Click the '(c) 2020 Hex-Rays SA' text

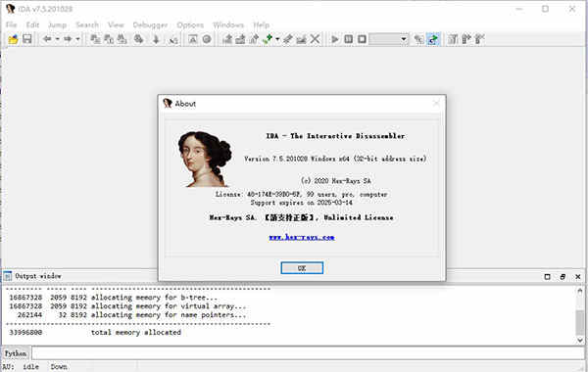(x=335, y=180)
